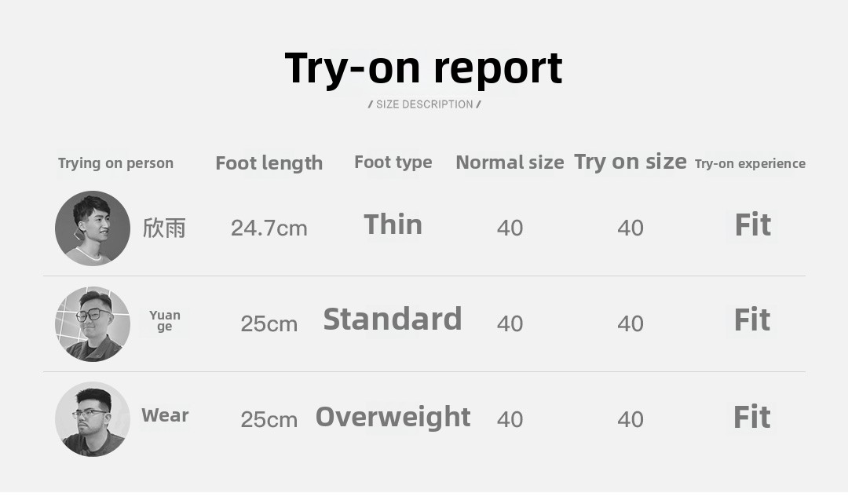Viewport: 848px width, 504px height.
Task: Click "Fit" in Yuan ge's row
Action: [x=751, y=320]
